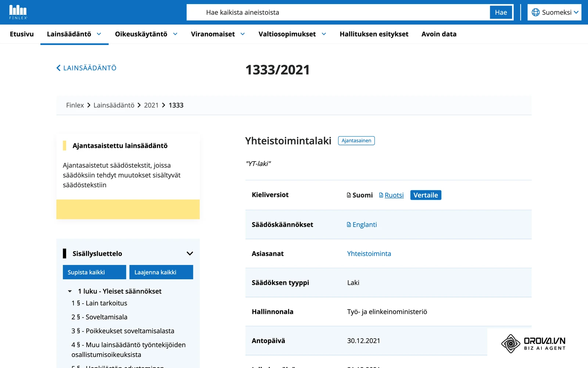Image resolution: width=588 pixels, height=368 pixels.
Task: Open the Finlex logo home link
Action: click(18, 12)
